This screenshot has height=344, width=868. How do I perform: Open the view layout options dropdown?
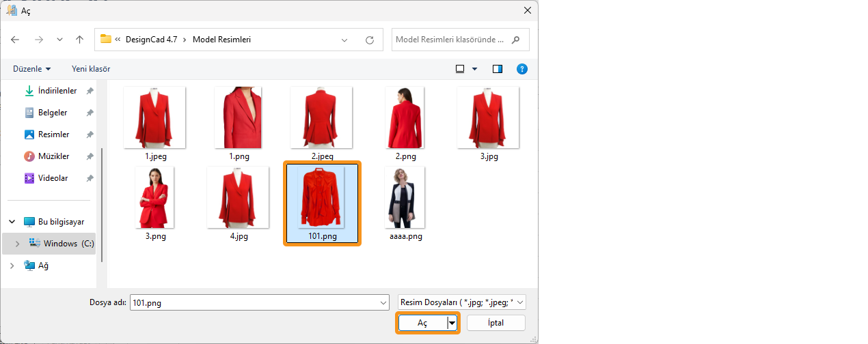[474, 69]
